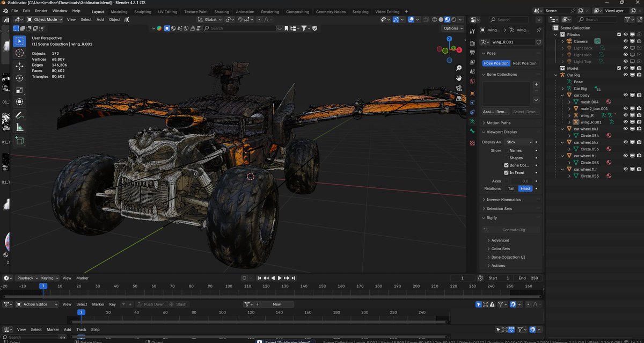Hide the Camera object with eye icon
Screen dimensions: 644x343
625,41
